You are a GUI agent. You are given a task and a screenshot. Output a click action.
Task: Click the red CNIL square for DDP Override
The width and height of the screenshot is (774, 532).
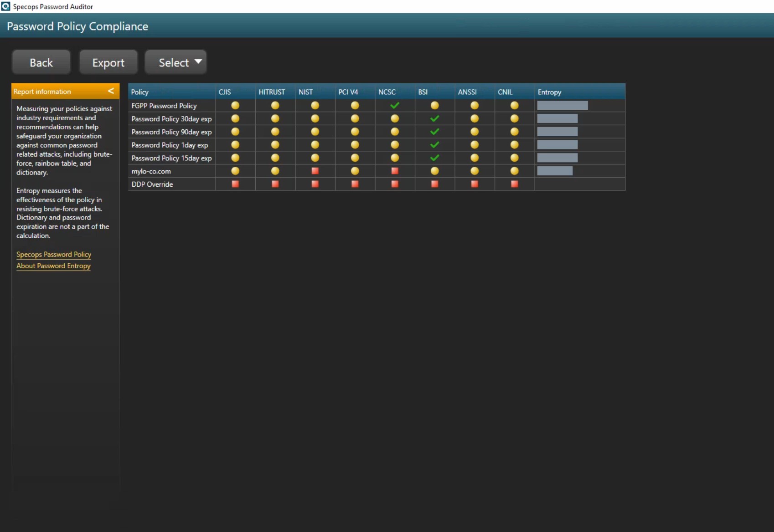(x=515, y=184)
